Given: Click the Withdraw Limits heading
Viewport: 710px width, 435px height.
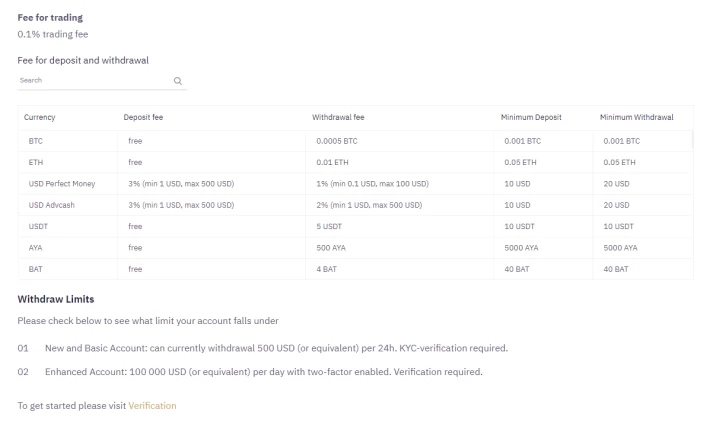Looking at the screenshot, I should tap(56, 299).
